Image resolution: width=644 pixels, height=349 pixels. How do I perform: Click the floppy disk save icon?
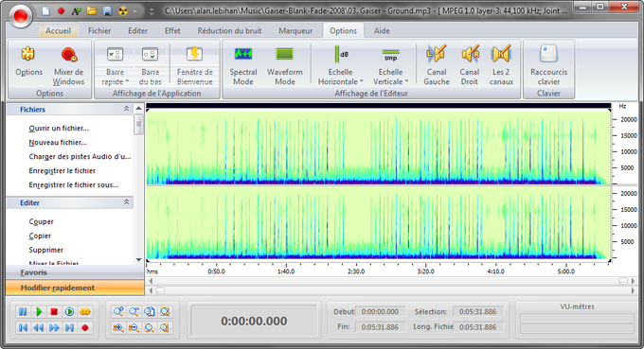pos(107,11)
